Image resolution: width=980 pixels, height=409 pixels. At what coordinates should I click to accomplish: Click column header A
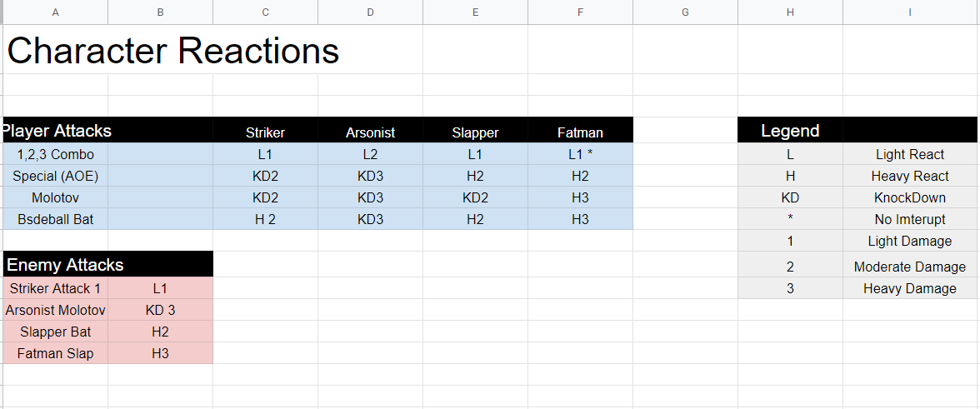pos(55,12)
